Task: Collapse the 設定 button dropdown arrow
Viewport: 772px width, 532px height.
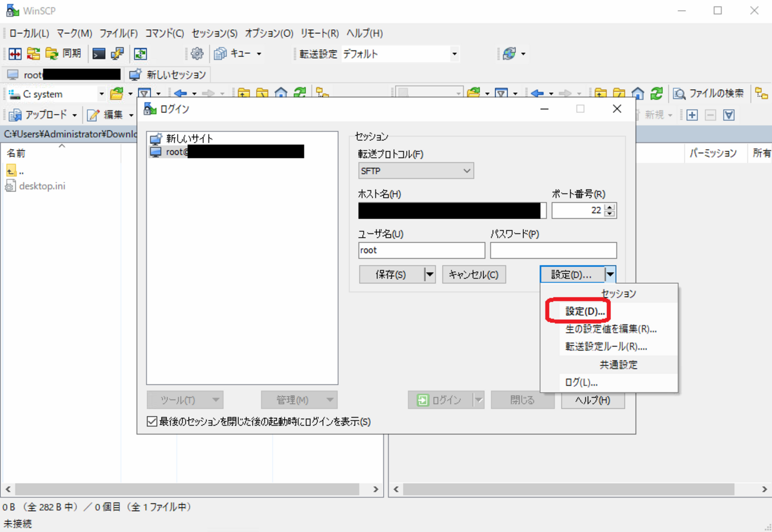Action: pos(610,275)
